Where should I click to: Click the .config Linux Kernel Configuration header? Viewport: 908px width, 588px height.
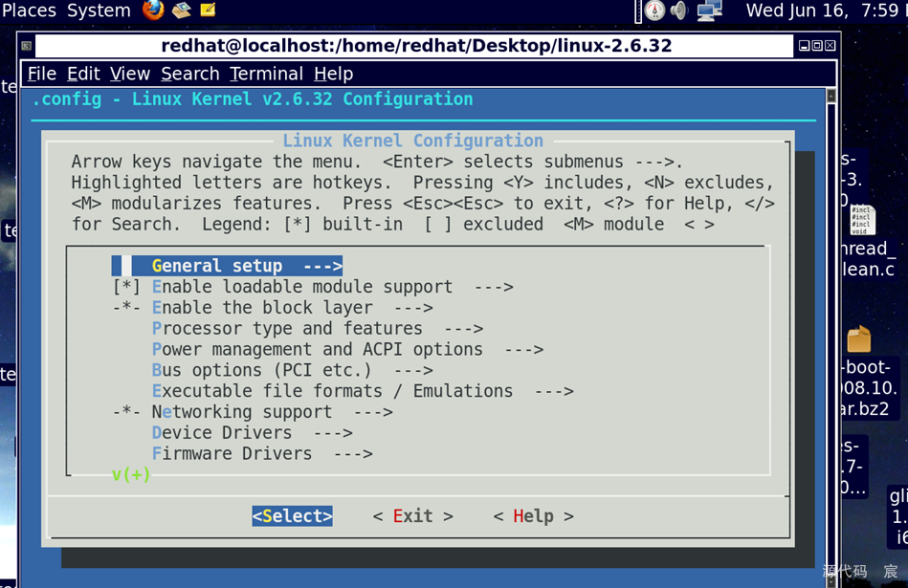(253, 99)
